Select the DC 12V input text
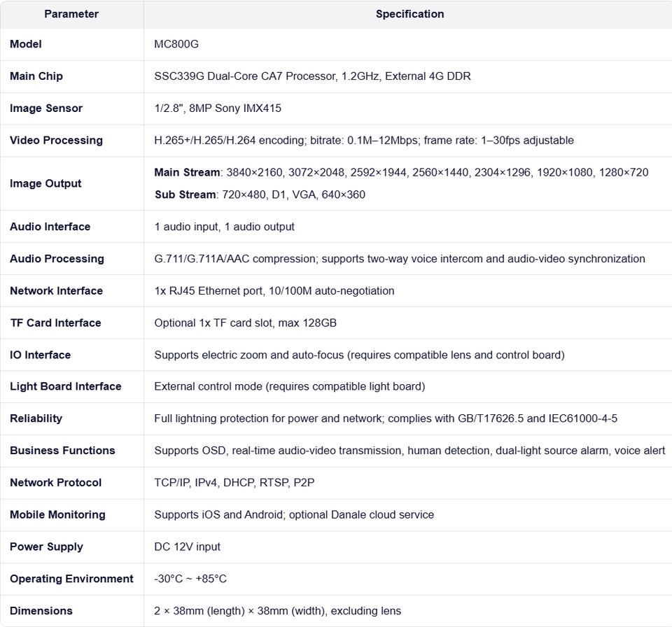 tap(188, 547)
